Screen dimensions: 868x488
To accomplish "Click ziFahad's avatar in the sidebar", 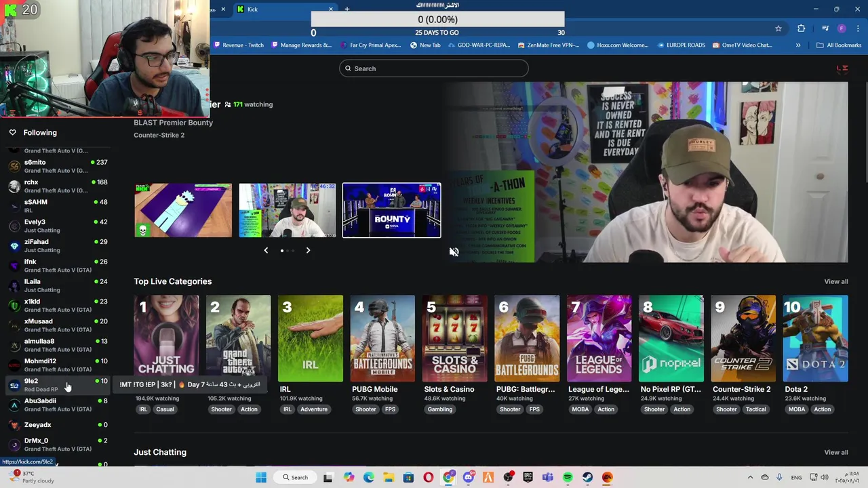I will (14, 245).
